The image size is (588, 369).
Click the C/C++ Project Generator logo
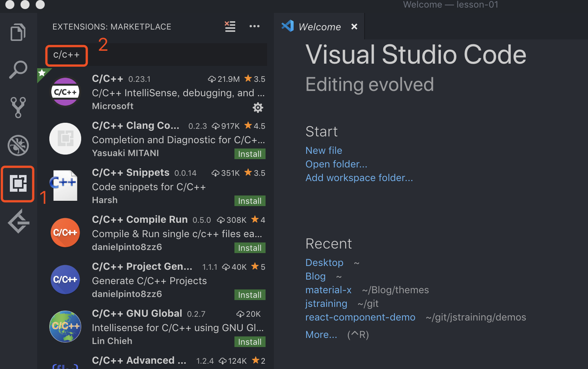65,280
